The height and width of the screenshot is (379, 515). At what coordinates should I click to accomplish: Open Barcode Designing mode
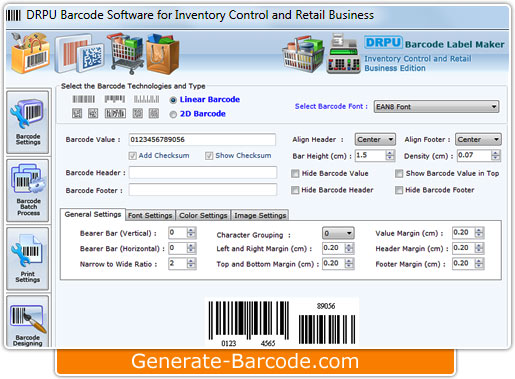28,322
